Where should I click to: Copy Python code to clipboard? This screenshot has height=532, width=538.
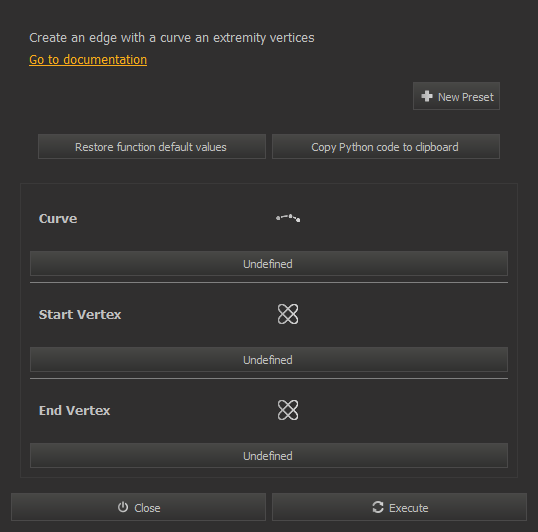coord(386,146)
